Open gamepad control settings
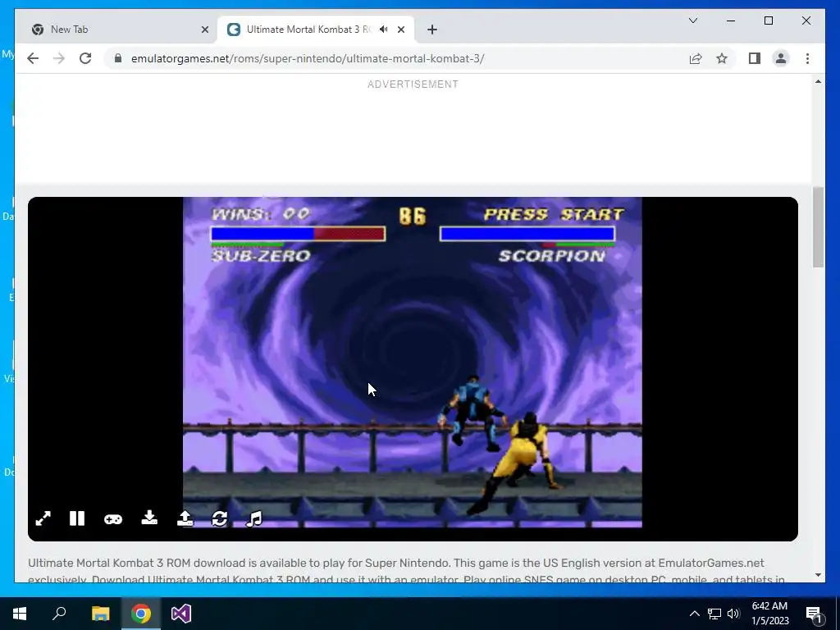 (113, 519)
